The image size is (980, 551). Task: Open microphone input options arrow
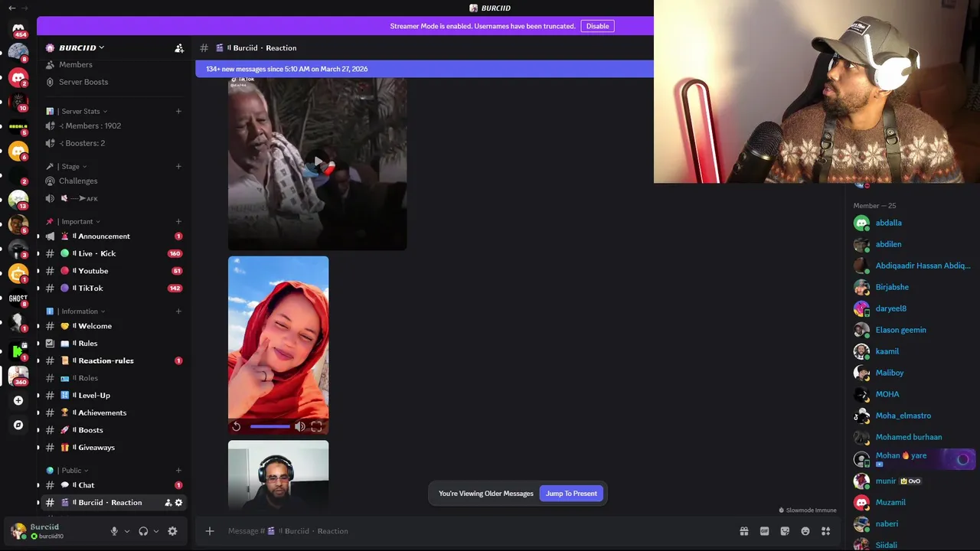[x=127, y=531]
